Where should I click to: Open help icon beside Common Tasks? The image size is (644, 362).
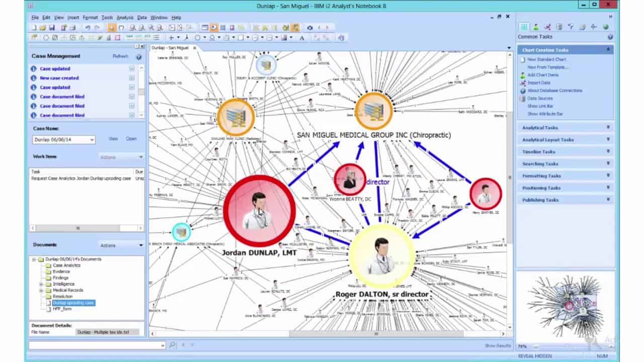610,37
